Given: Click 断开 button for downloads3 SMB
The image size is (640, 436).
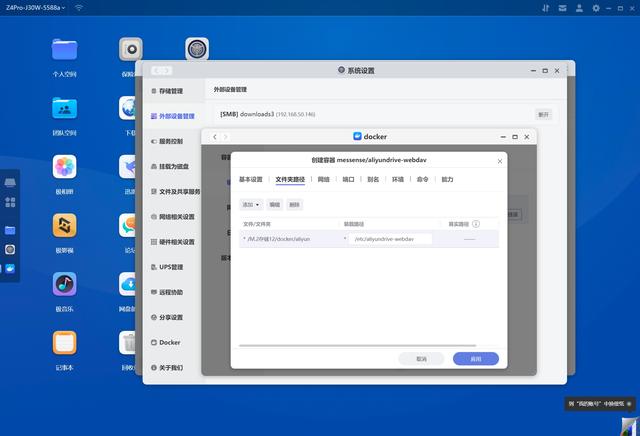Looking at the screenshot, I should 543,114.
